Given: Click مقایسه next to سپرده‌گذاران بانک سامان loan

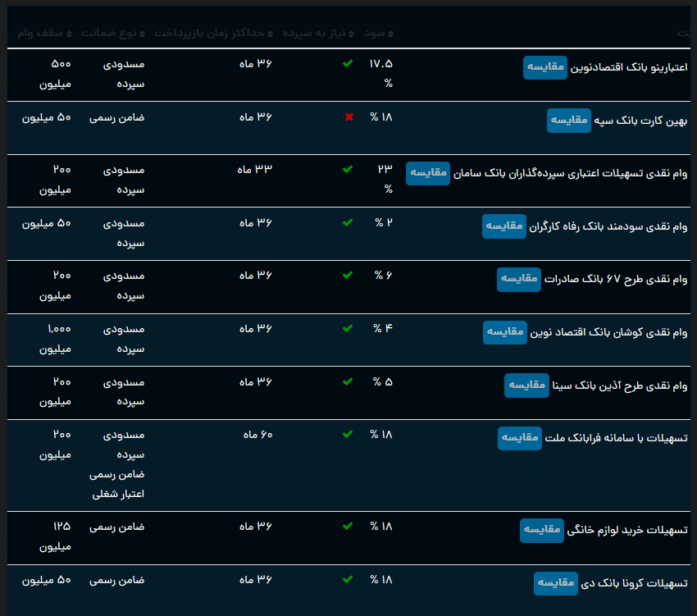Looking at the screenshot, I should (427, 173).
